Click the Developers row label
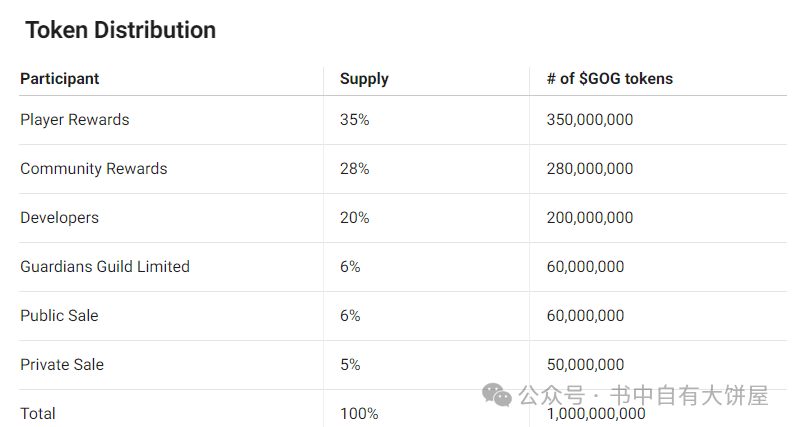The height and width of the screenshot is (427, 794). click(60, 218)
